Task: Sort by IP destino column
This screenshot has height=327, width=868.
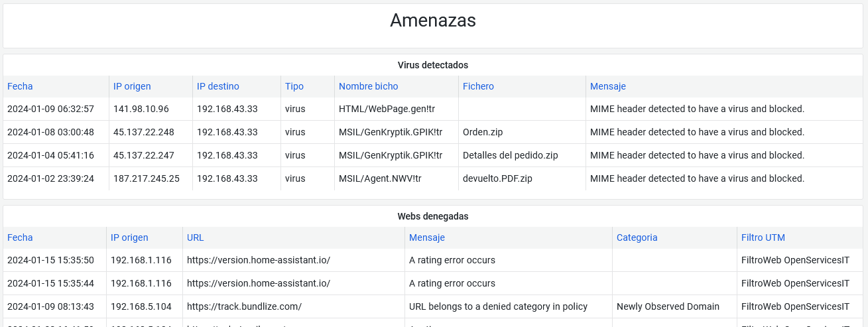Action: click(x=217, y=86)
